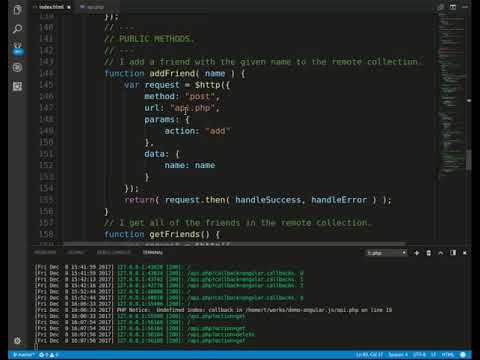
Task: Click '$http' in request declaration
Action: (x=207, y=85)
